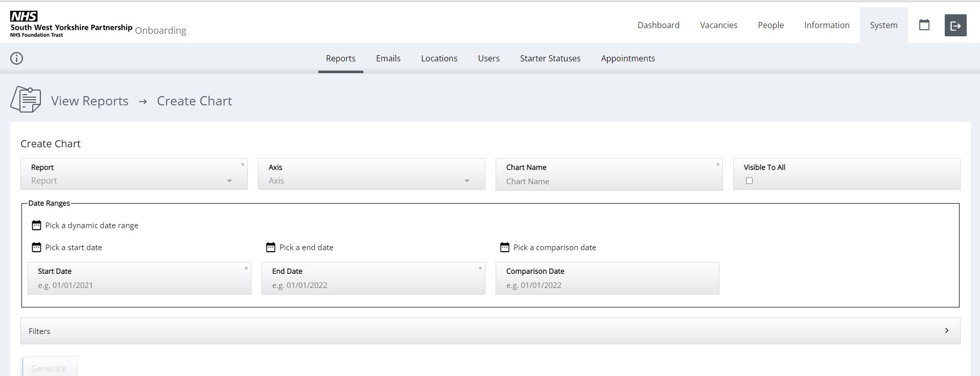Expand the Filters section
This screenshot has width=980, height=376.
click(x=490, y=331)
